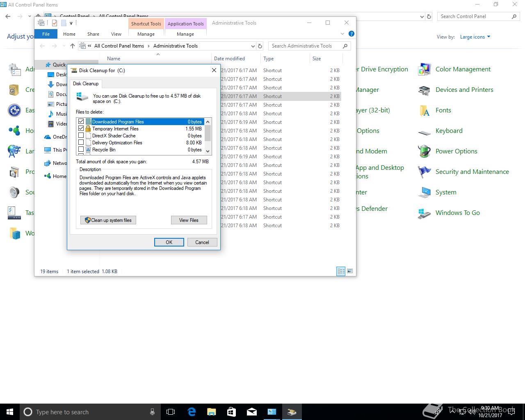This screenshot has height=420, width=525.
Task: Select the Disk Cleanup tab
Action: [86, 84]
